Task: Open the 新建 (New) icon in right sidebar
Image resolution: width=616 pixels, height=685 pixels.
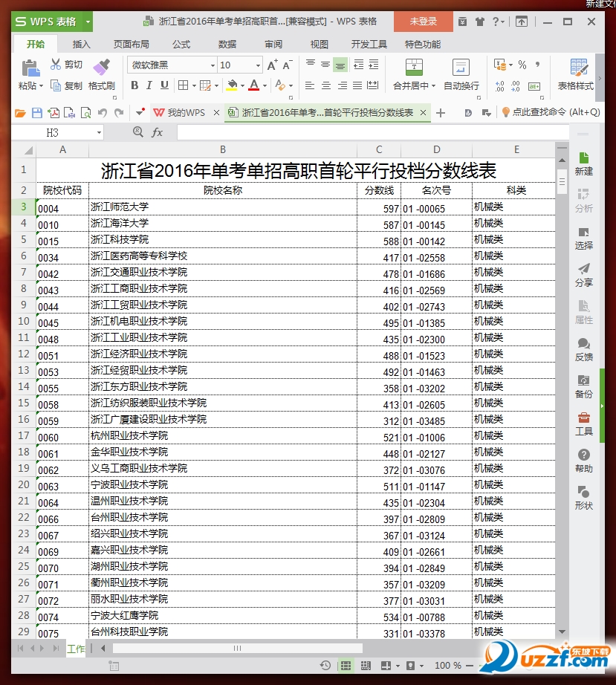Action: 584,163
